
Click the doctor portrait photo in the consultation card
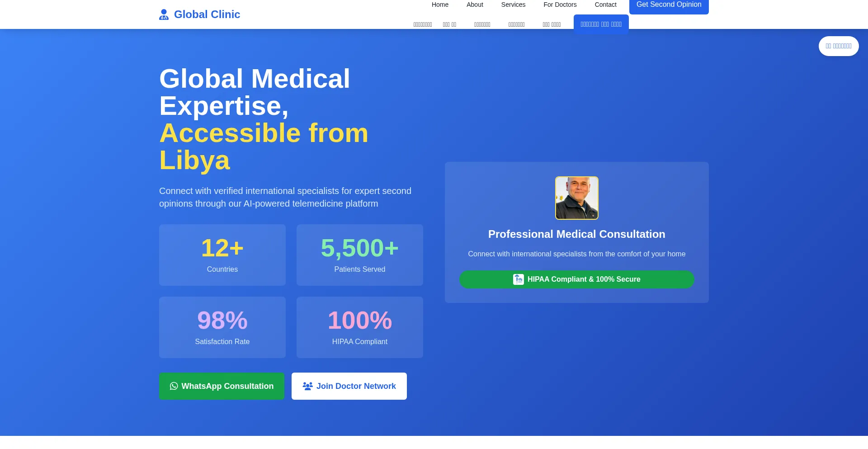click(x=576, y=198)
